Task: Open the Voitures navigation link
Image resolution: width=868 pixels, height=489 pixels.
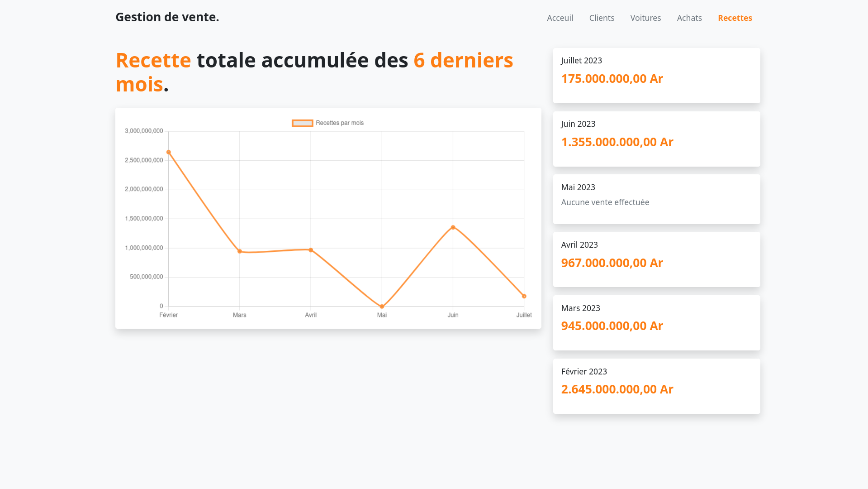Action: [645, 18]
